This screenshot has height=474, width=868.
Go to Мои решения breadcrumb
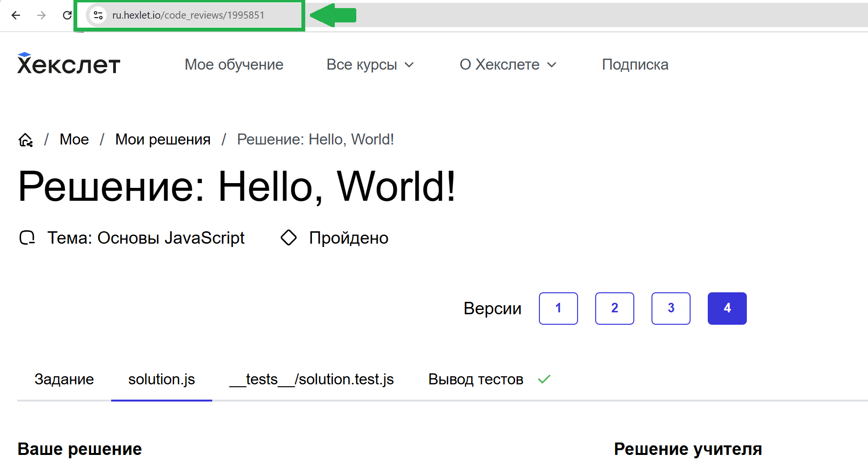[x=163, y=140]
